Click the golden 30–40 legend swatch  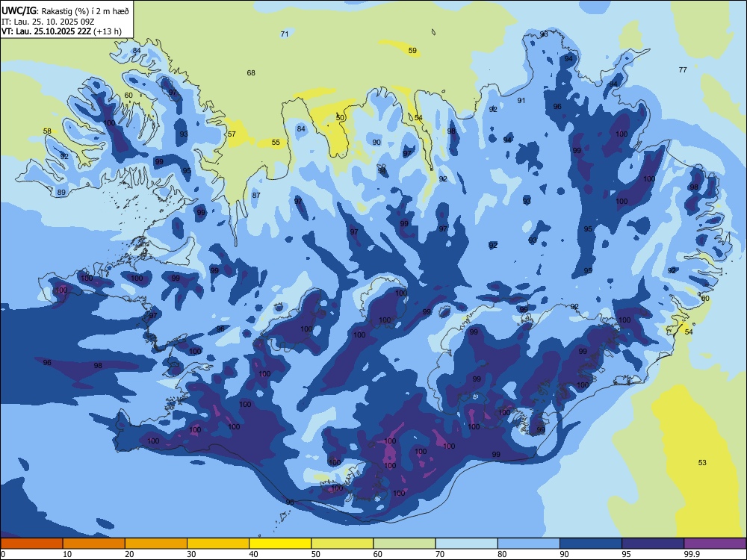click(x=218, y=544)
